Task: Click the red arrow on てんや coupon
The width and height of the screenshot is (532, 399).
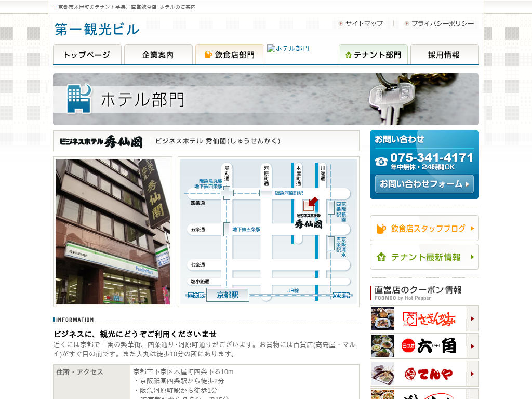Action: pyautogui.click(x=472, y=374)
